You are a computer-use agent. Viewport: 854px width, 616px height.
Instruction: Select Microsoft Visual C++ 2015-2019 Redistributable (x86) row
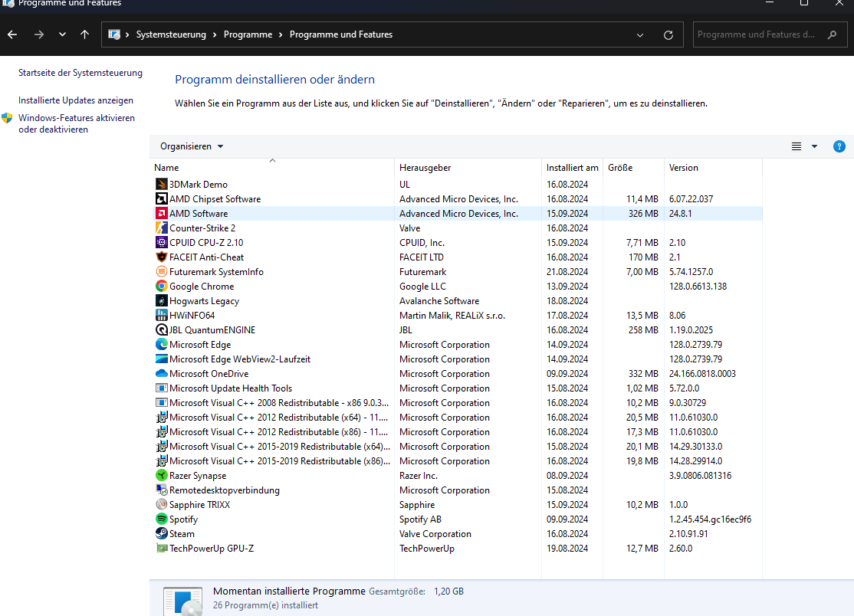tap(456, 461)
